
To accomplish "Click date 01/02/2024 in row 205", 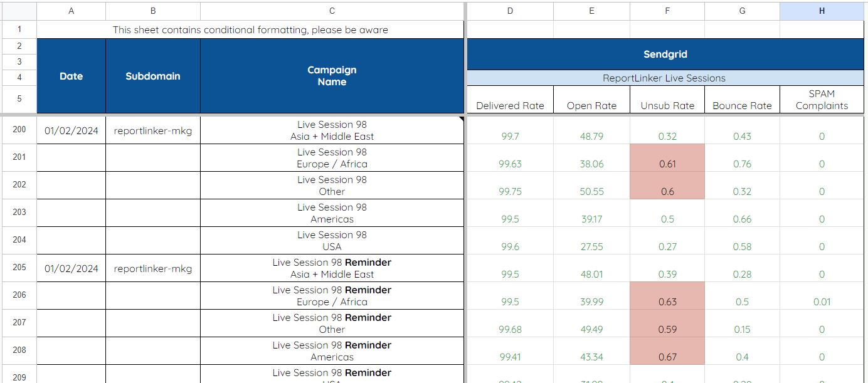I will pos(71,268).
